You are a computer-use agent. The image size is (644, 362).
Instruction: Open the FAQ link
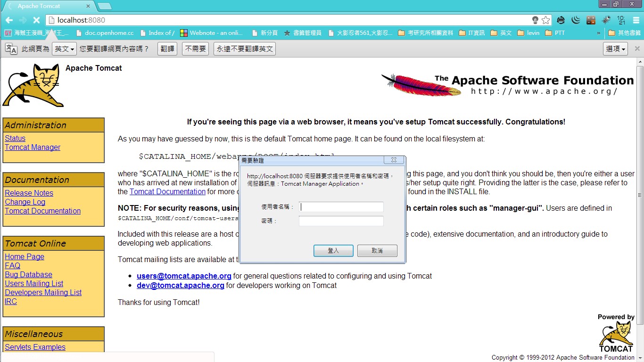(12, 265)
